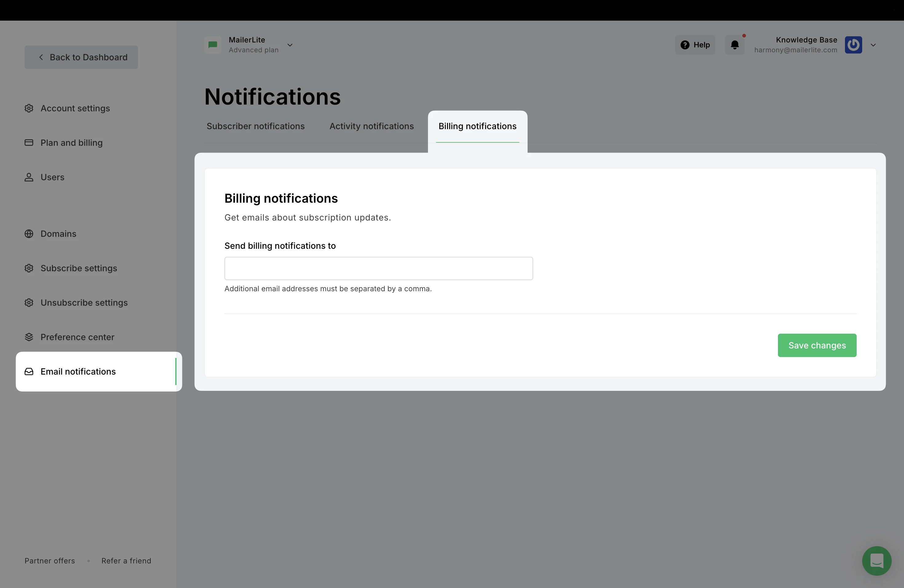Click the Preference center layers icon
Viewport: 904px width, 588px height.
coord(29,337)
